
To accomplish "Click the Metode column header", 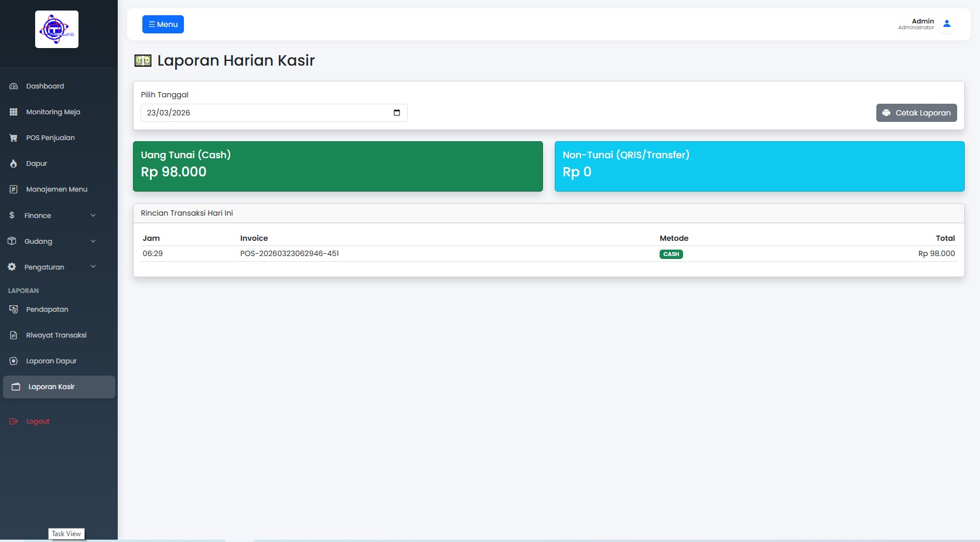I will coord(674,238).
